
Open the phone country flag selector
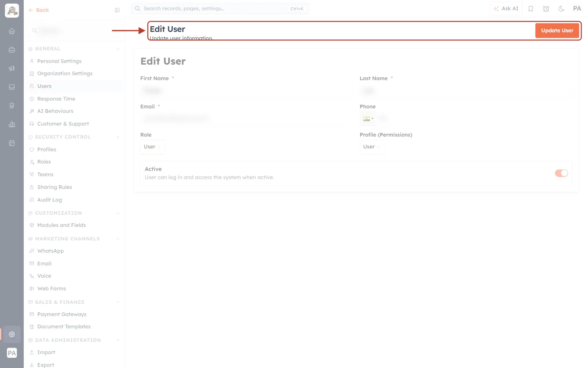pyautogui.click(x=368, y=119)
